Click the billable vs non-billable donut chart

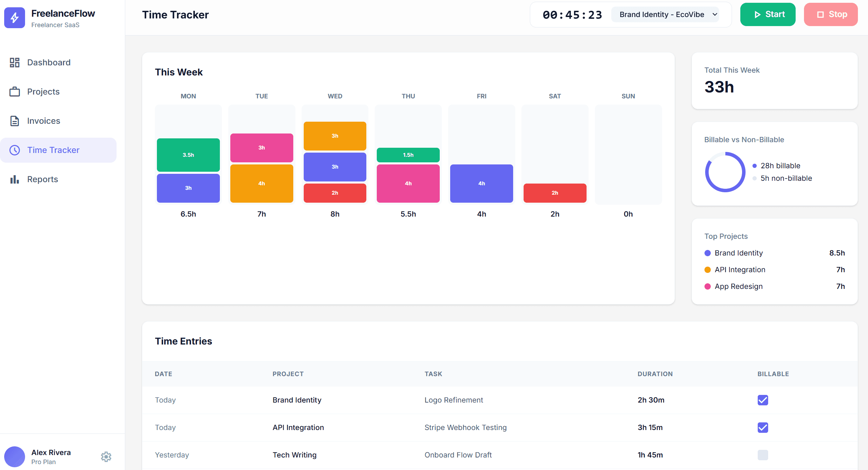pyautogui.click(x=726, y=172)
